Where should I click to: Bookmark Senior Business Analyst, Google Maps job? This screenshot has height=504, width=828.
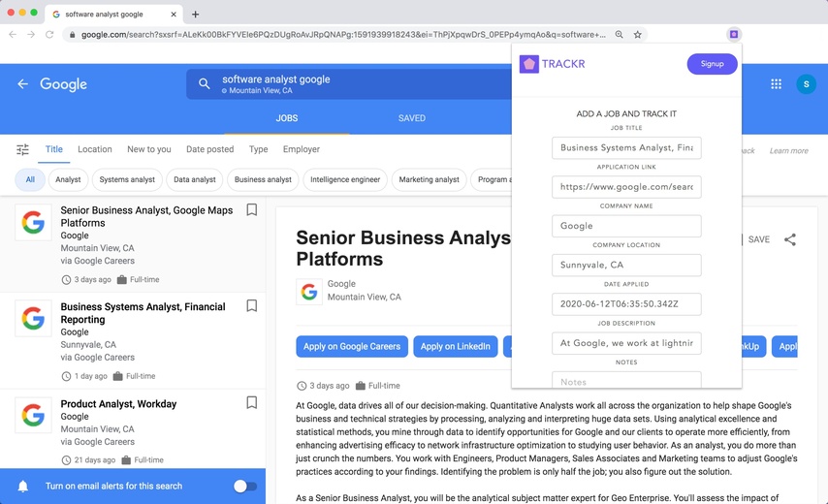pyautogui.click(x=251, y=209)
